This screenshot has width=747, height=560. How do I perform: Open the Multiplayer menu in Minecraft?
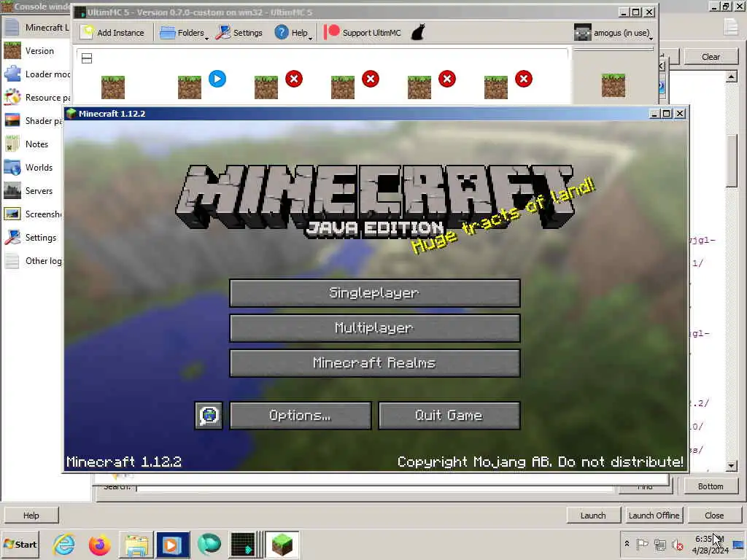coord(374,328)
